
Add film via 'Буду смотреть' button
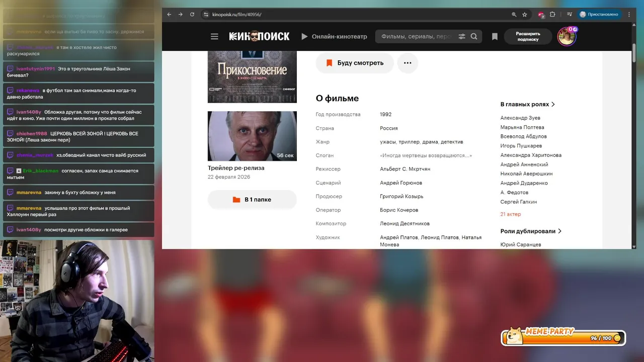click(x=355, y=63)
